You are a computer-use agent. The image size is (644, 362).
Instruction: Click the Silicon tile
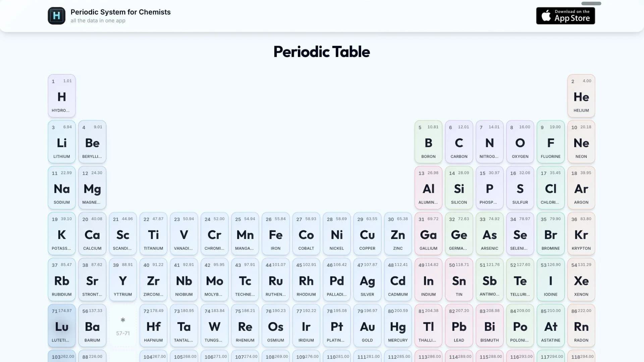pyautogui.click(x=459, y=188)
